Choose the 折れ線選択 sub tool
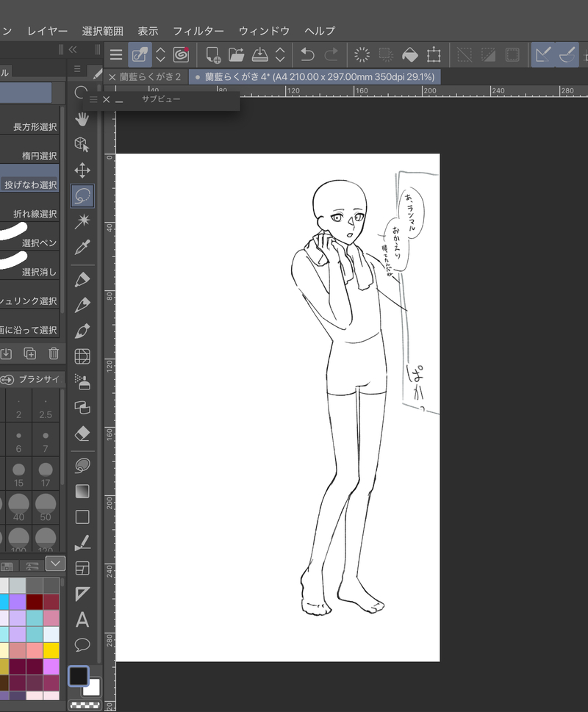 35,214
